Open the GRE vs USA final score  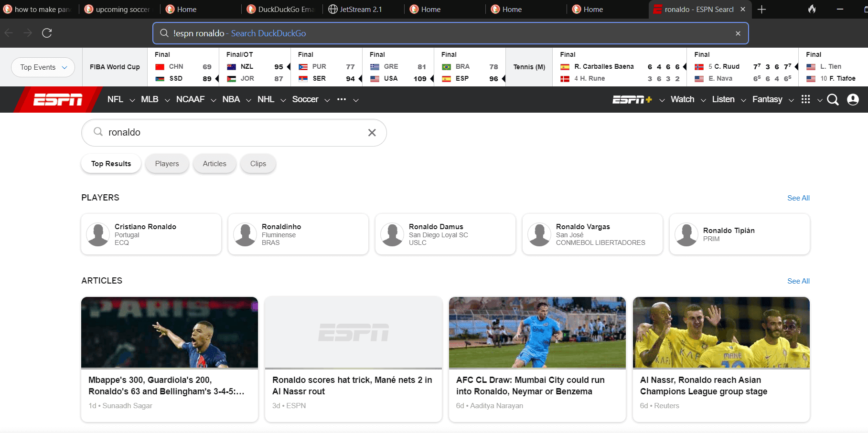click(x=398, y=67)
